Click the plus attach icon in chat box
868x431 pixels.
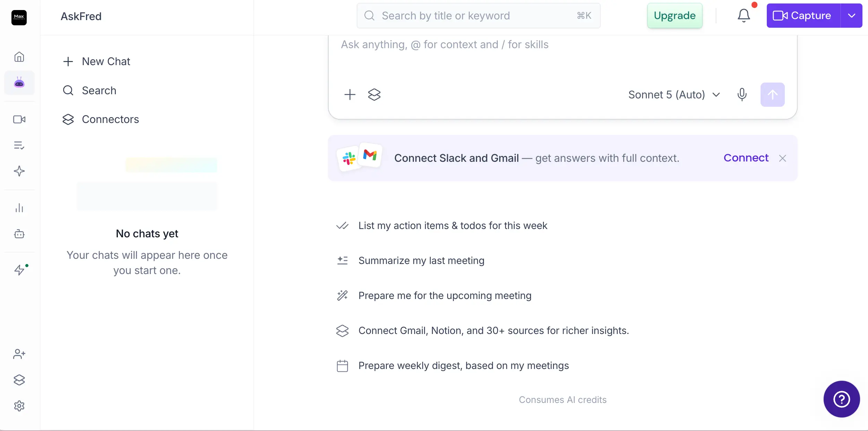(350, 95)
